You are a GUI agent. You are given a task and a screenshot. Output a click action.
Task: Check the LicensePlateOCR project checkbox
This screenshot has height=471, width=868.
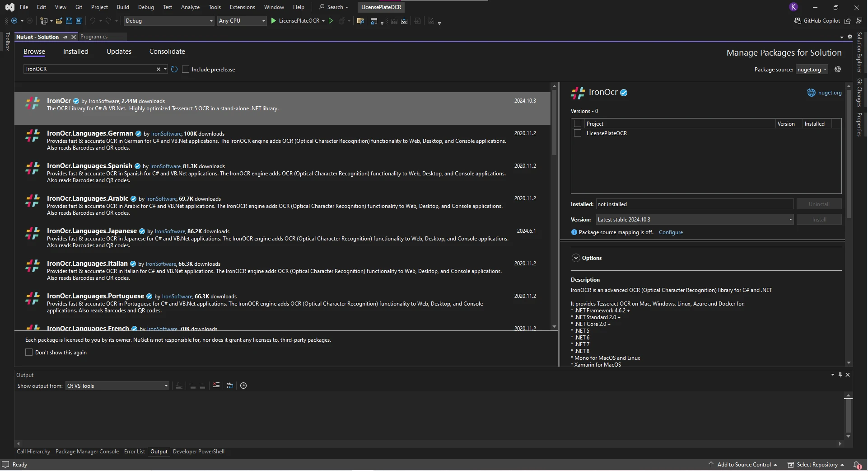click(577, 133)
